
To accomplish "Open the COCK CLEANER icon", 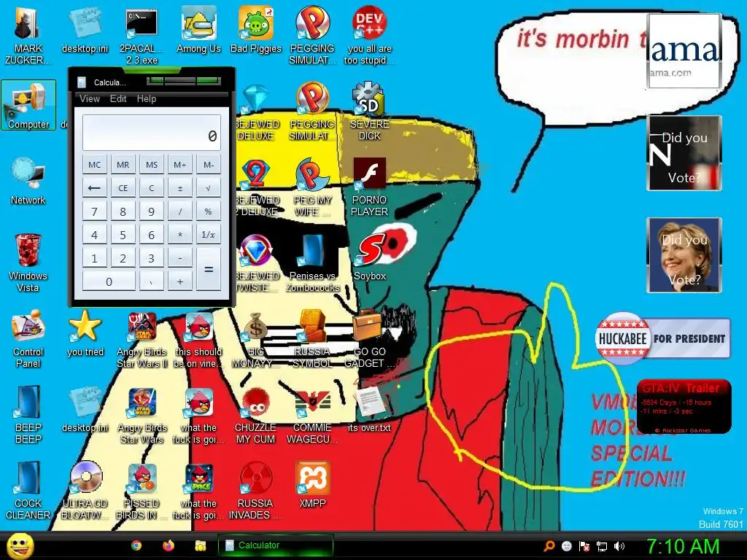I will pyautogui.click(x=28, y=490).
